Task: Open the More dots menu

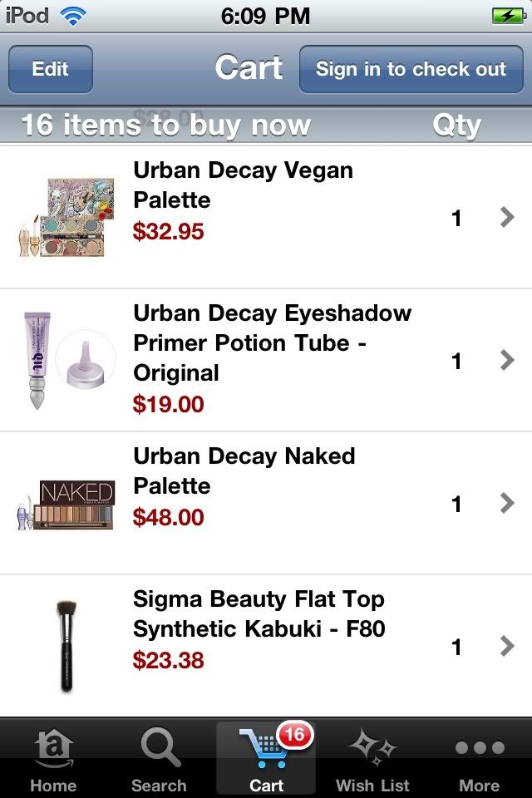Action: [x=479, y=747]
